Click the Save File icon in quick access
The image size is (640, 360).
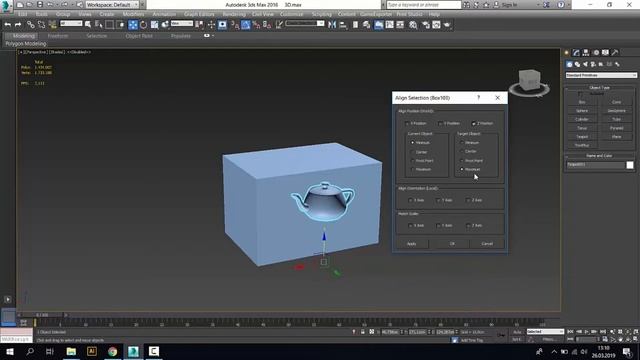click(x=40, y=4)
